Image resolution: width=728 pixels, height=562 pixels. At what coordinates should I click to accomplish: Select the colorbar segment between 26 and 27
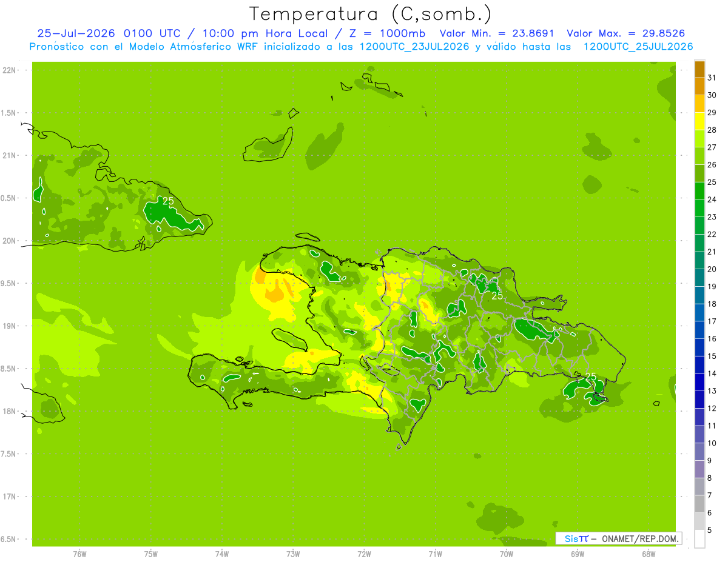(699, 156)
